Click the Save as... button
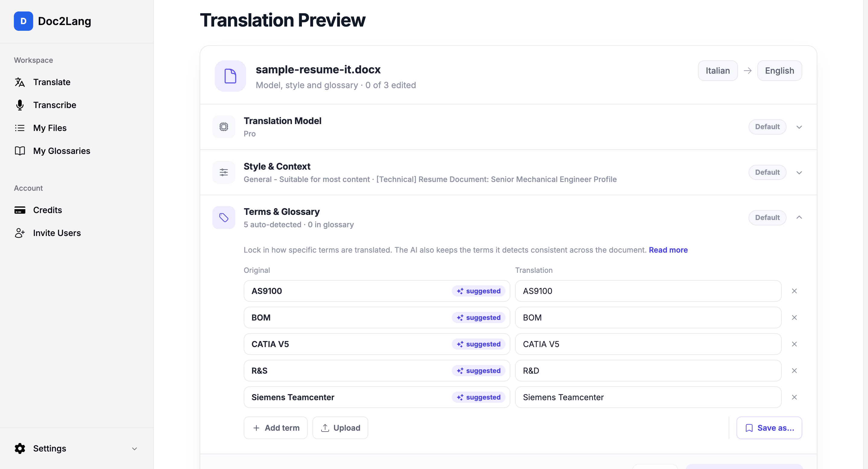Viewport: 868px width, 469px height. 769,428
